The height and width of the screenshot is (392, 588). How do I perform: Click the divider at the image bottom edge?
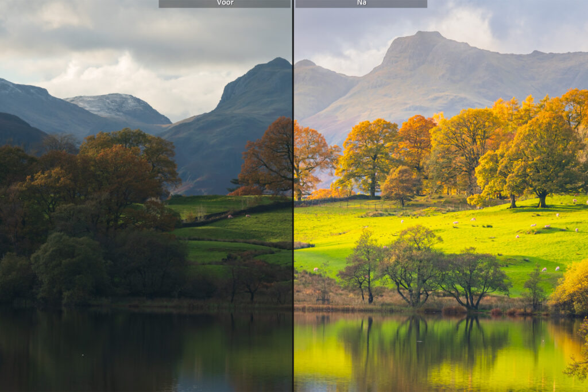click(x=294, y=385)
